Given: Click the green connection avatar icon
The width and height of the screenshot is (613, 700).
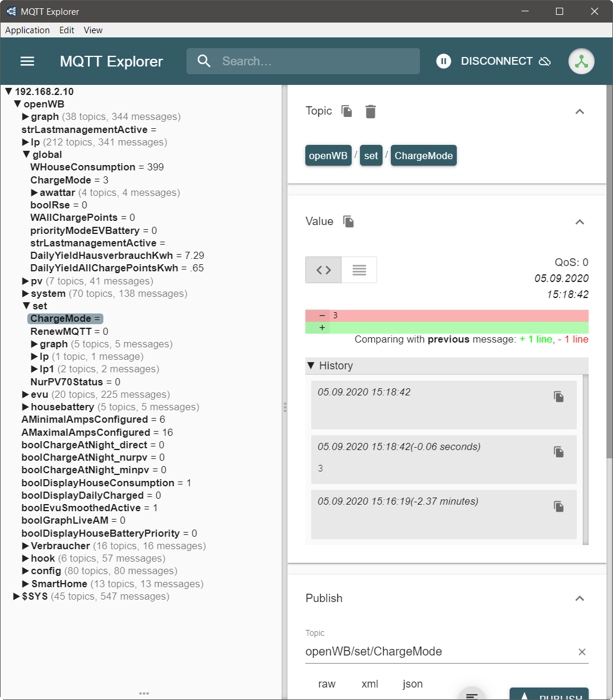Looking at the screenshot, I should 581,61.
